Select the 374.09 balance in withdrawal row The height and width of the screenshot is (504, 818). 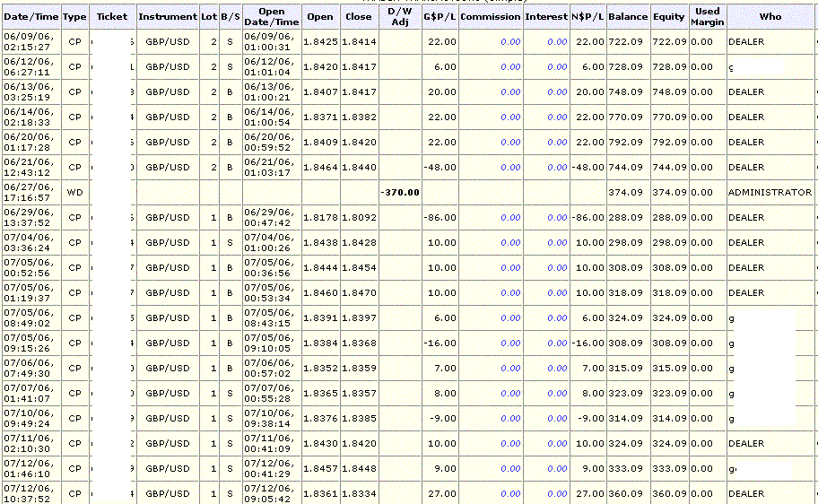pyautogui.click(x=628, y=192)
